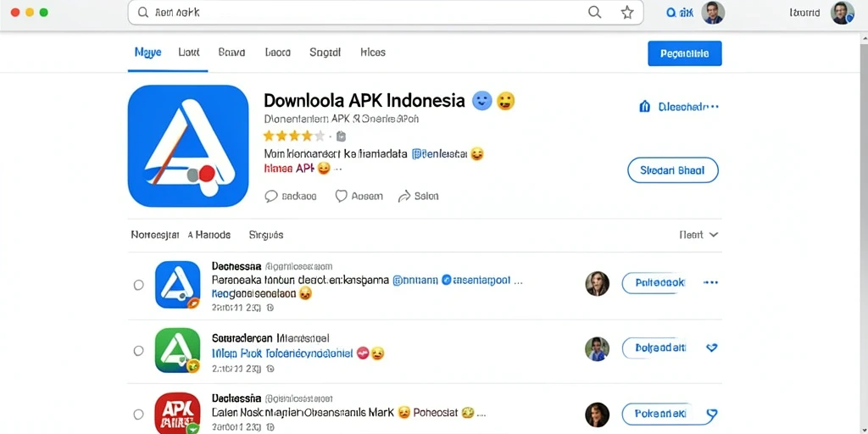Click the house icon beside Dlecohadr
Image resolution: width=868 pixels, height=434 pixels.
[645, 106]
